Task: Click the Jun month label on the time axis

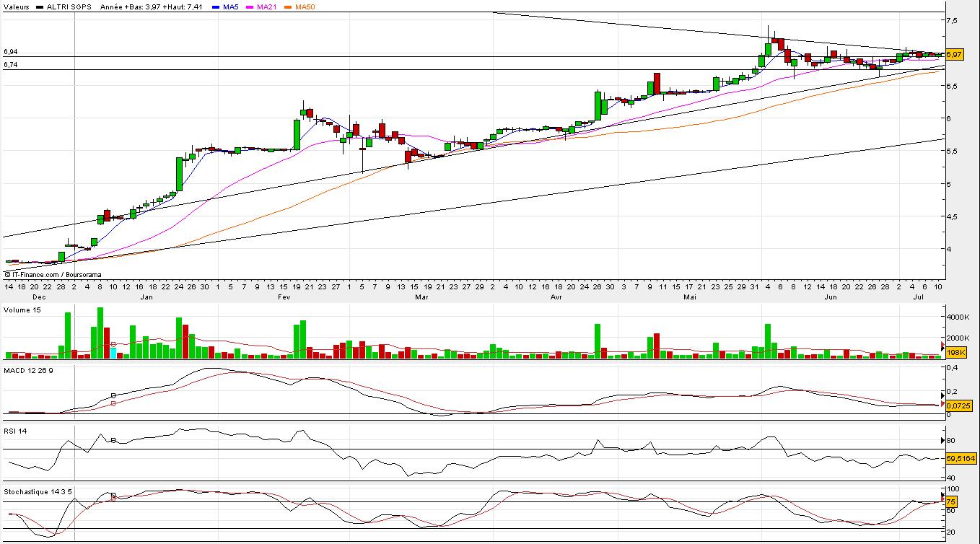Action: coord(831,297)
